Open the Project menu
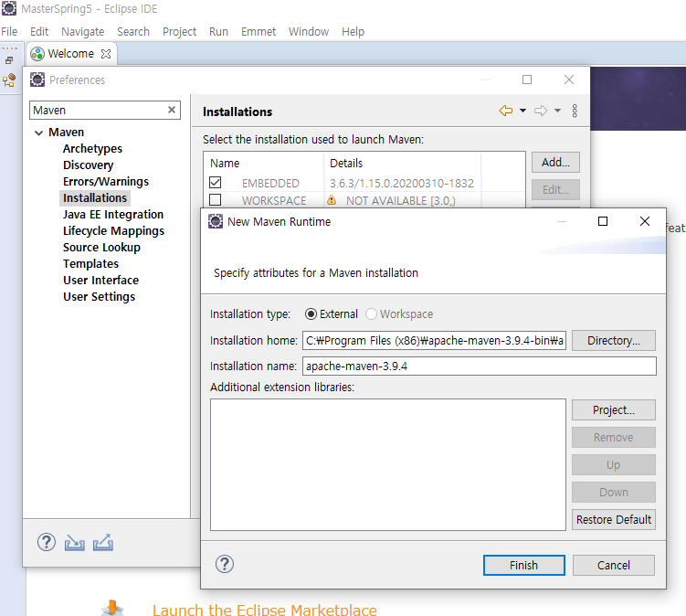 click(x=179, y=31)
